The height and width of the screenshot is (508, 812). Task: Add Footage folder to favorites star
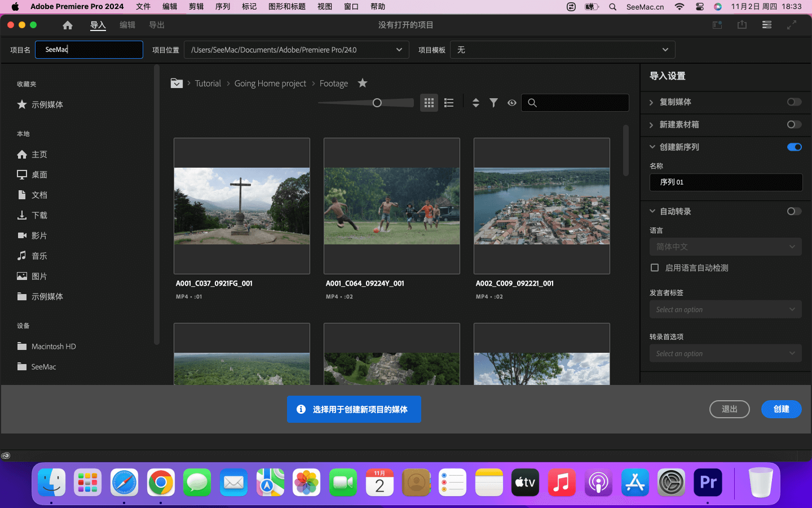click(363, 83)
